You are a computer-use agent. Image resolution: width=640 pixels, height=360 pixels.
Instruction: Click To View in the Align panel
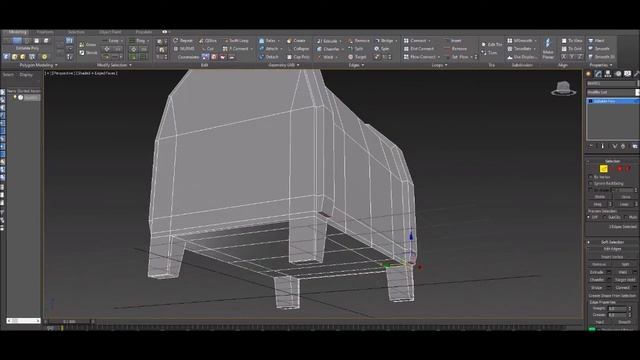click(572, 41)
